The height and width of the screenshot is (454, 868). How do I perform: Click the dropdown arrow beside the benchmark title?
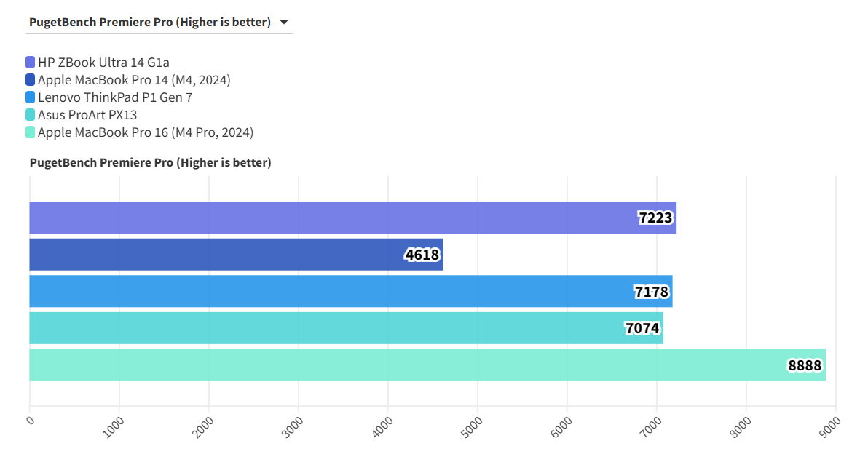(x=284, y=23)
